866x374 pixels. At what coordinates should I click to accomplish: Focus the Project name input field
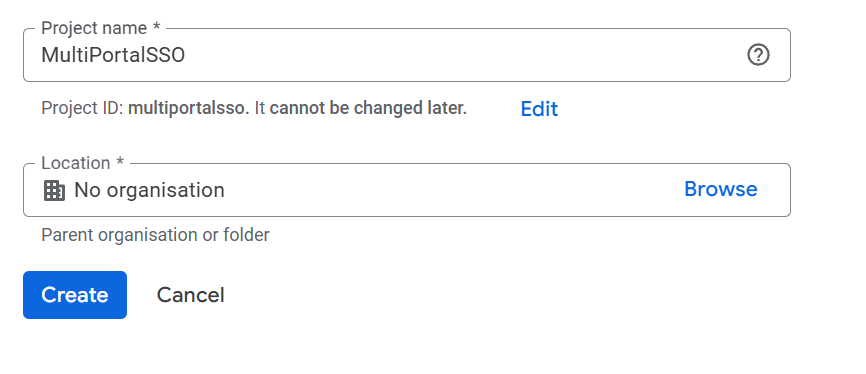(406, 55)
